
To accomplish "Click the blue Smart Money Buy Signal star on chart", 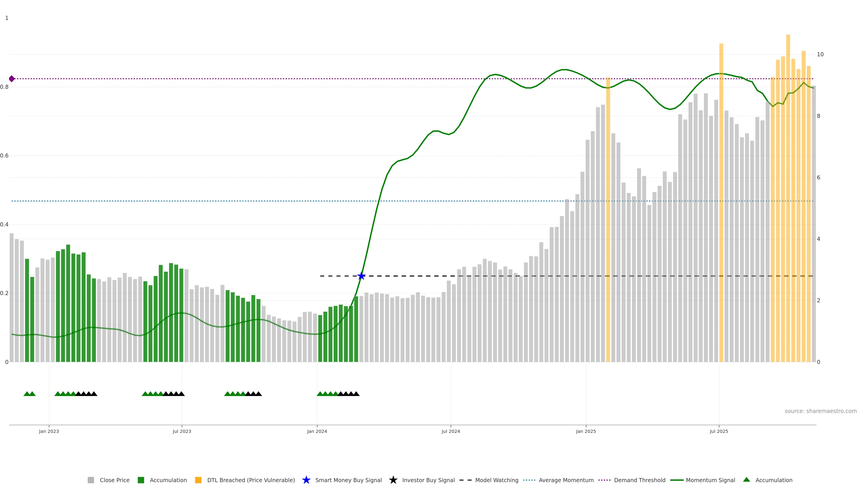I will point(361,276).
